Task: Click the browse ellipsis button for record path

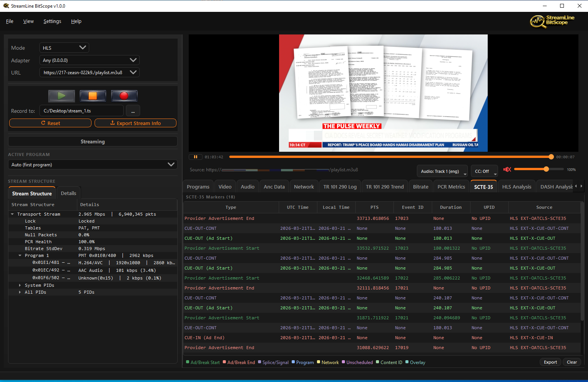Action: (133, 111)
